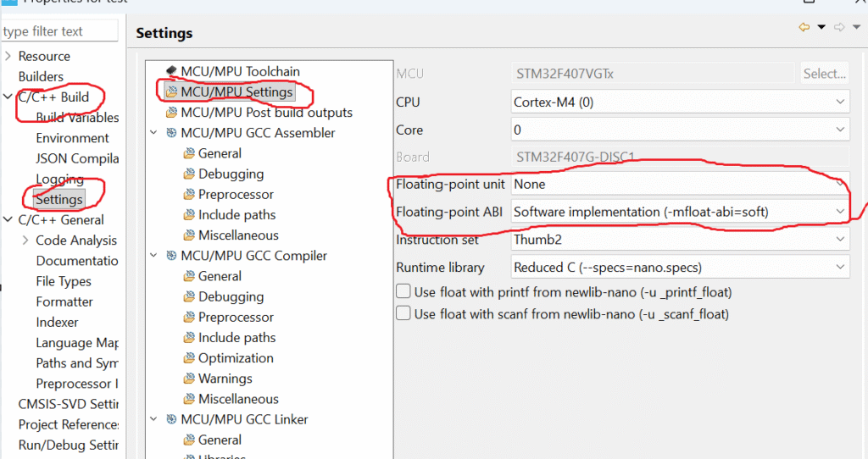
Task: Enable float with scanf from newlib-nano
Action: click(403, 313)
